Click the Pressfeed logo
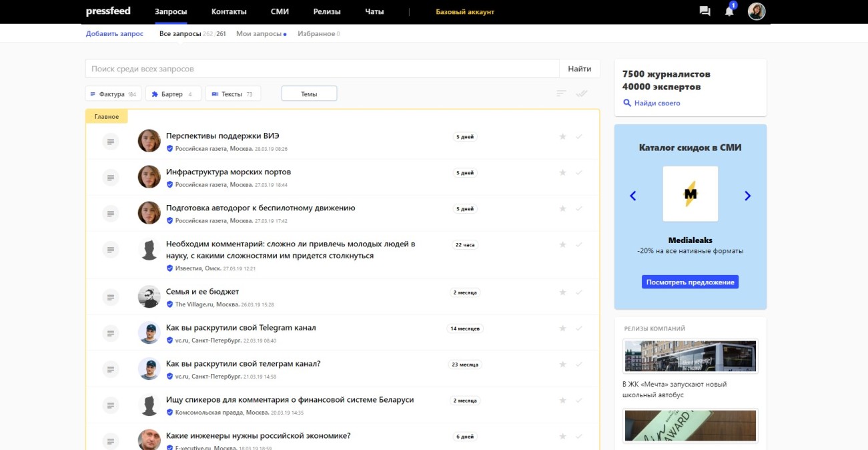Screen dimensions: 868x450 (108, 11)
